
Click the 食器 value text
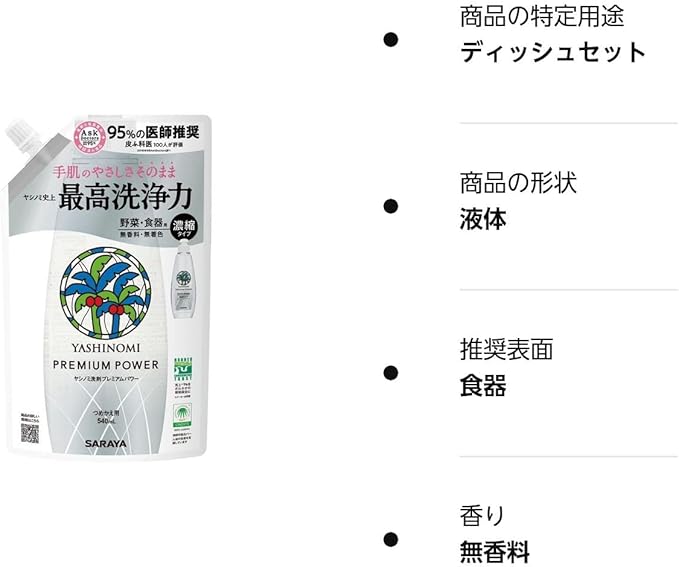[x=483, y=386]
